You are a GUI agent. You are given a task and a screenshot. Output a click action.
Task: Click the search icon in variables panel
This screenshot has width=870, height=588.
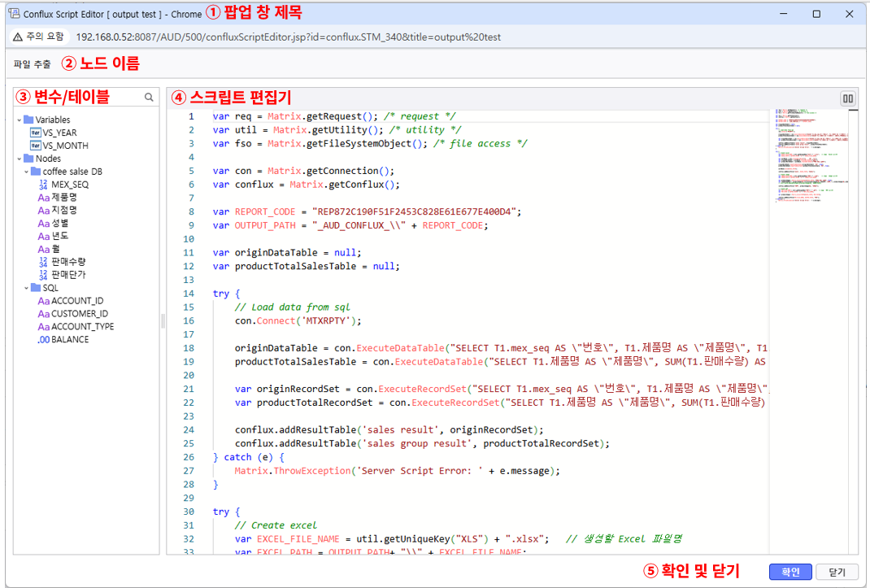tap(149, 98)
